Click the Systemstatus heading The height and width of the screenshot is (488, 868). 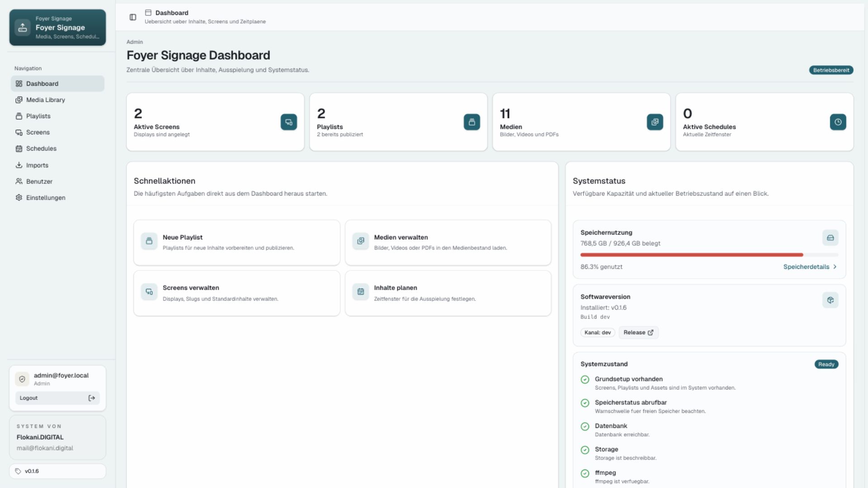click(x=599, y=181)
